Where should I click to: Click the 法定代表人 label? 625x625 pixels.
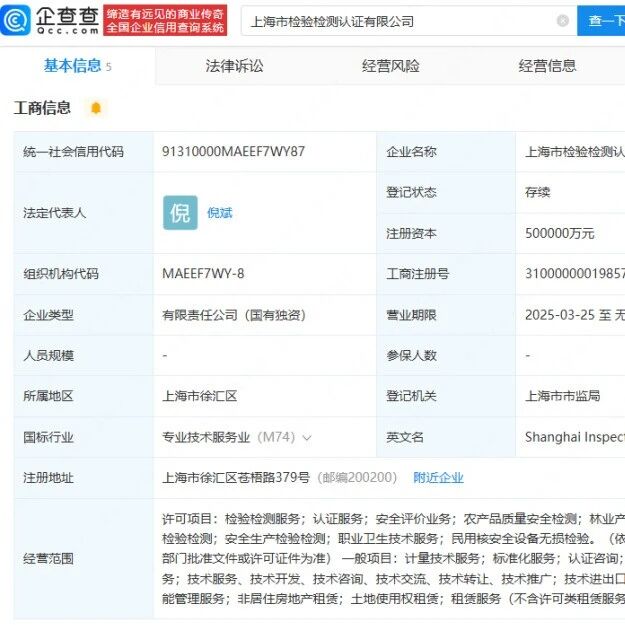(55, 213)
